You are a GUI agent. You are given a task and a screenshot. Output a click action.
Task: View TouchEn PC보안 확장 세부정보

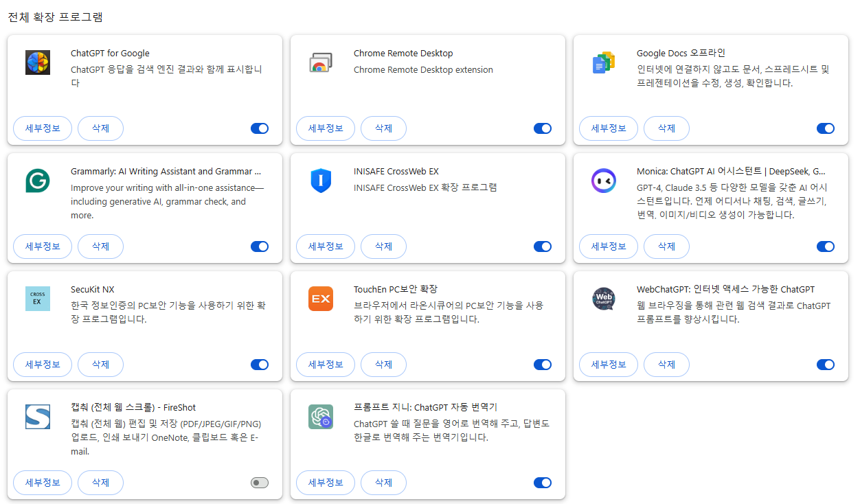[x=326, y=365]
